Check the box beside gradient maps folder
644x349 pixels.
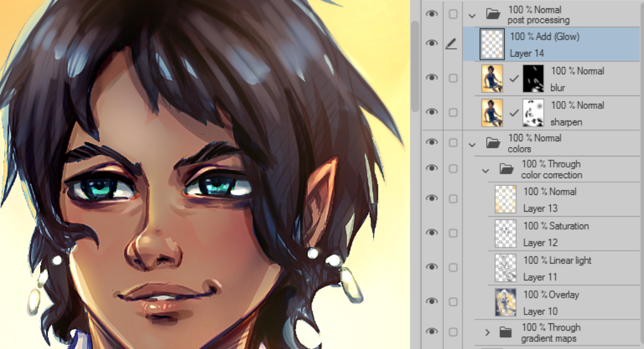pyautogui.click(x=453, y=332)
